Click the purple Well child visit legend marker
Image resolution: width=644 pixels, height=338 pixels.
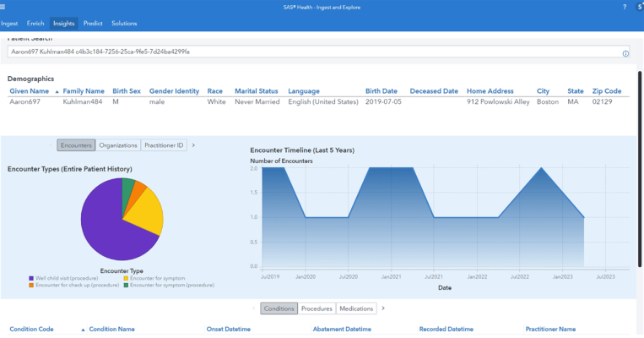coord(30,278)
